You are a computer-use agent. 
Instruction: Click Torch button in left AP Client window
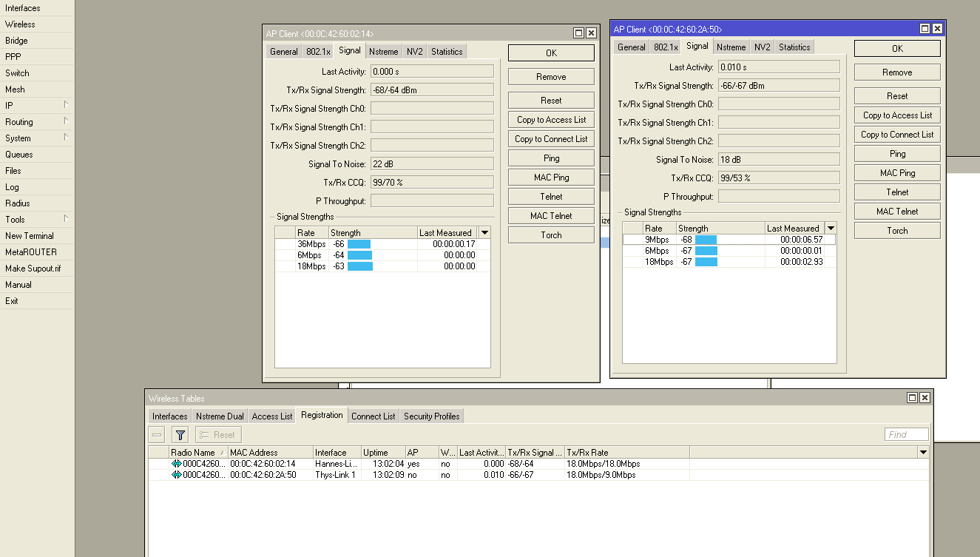[551, 235]
